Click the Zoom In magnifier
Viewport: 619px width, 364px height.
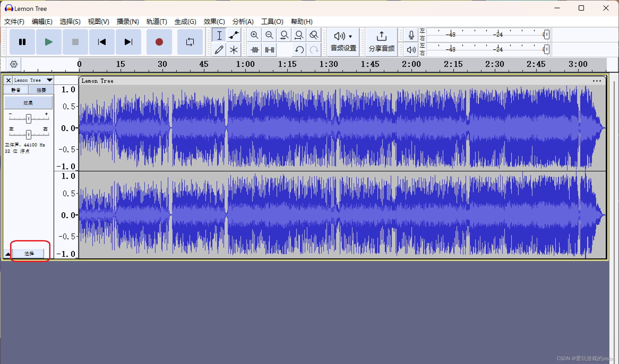tap(254, 35)
